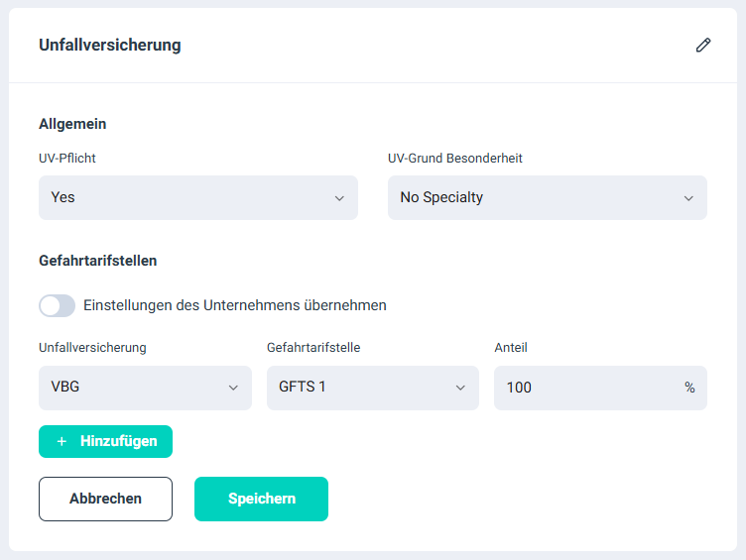This screenshot has height=560, width=746.
Task: Enable the company settings toggle switch
Action: (57, 305)
